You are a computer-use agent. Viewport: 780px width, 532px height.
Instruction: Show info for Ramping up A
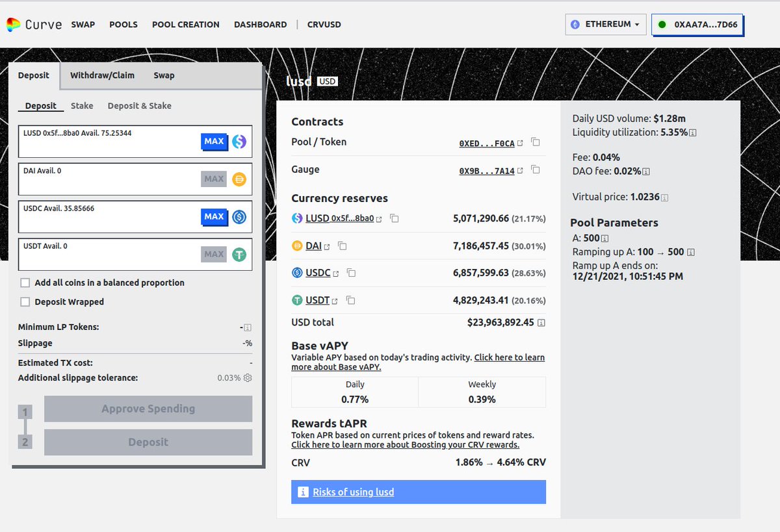click(x=691, y=252)
